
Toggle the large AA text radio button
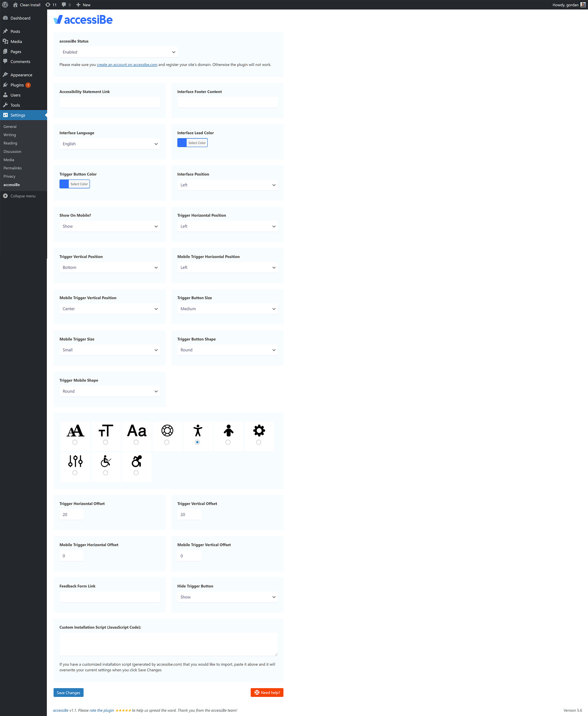[75, 442]
